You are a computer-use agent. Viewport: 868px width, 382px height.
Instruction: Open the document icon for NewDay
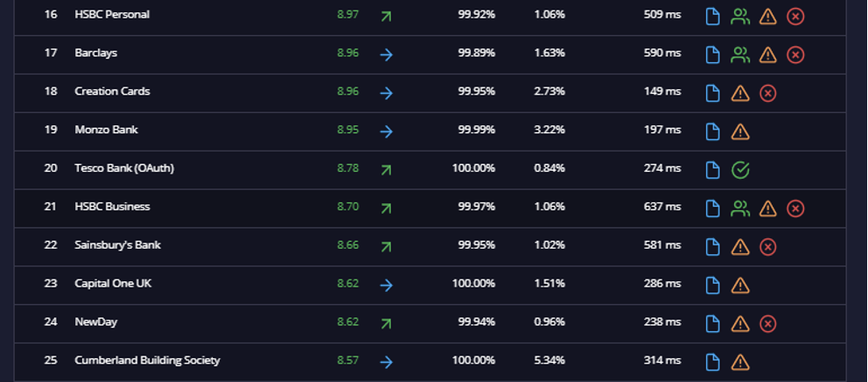(x=713, y=324)
